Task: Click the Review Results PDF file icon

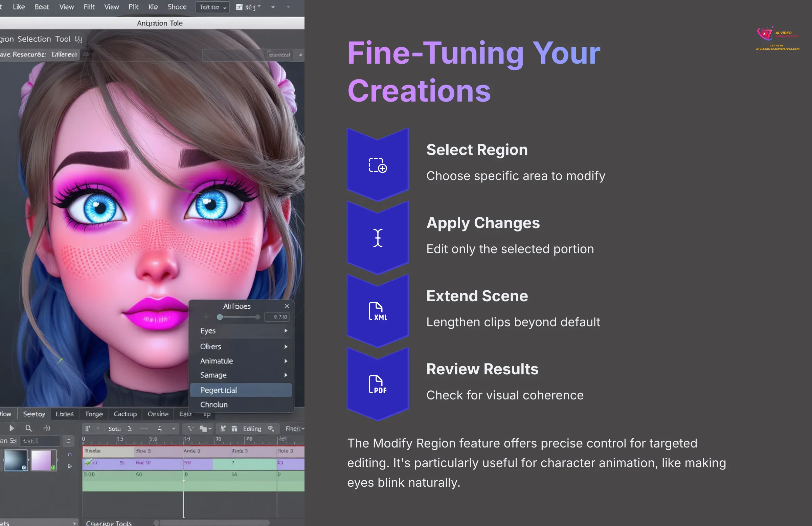Action: [378, 384]
